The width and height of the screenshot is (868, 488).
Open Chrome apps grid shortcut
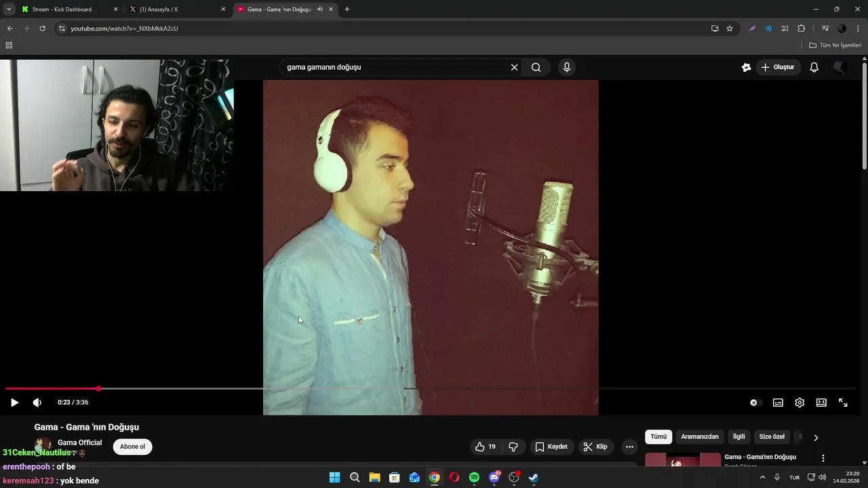(9, 45)
